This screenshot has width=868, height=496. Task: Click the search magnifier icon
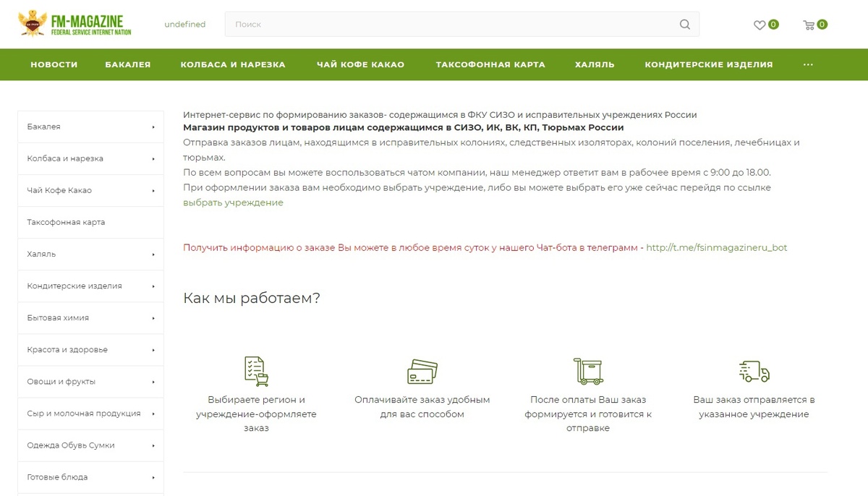pyautogui.click(x=685, y=25)
